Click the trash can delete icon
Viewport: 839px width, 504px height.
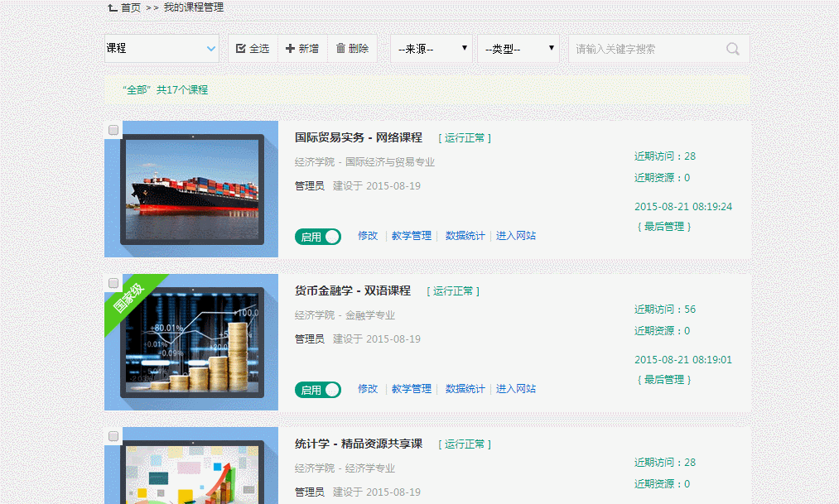(x=340, y=49)
